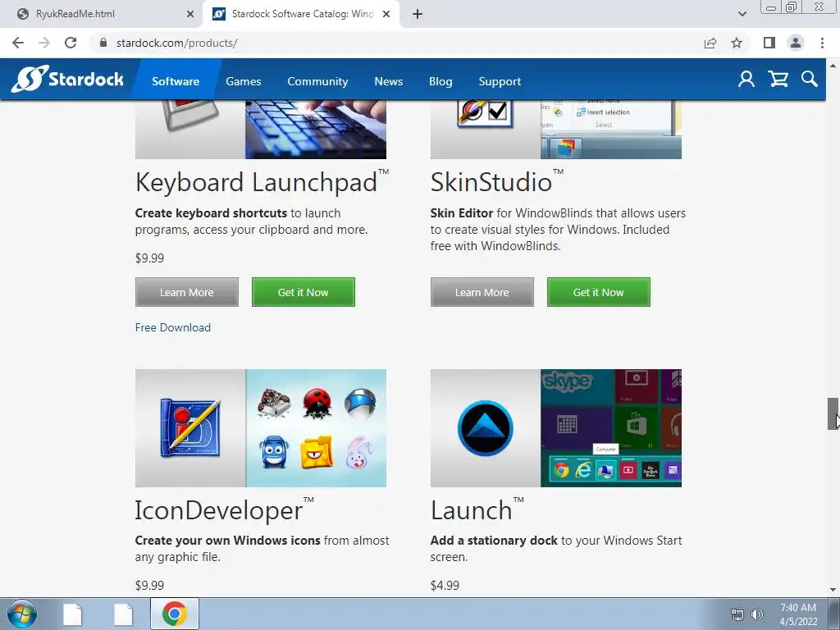
Task: Click the browser forward arrow
Action: coord(44,43)
